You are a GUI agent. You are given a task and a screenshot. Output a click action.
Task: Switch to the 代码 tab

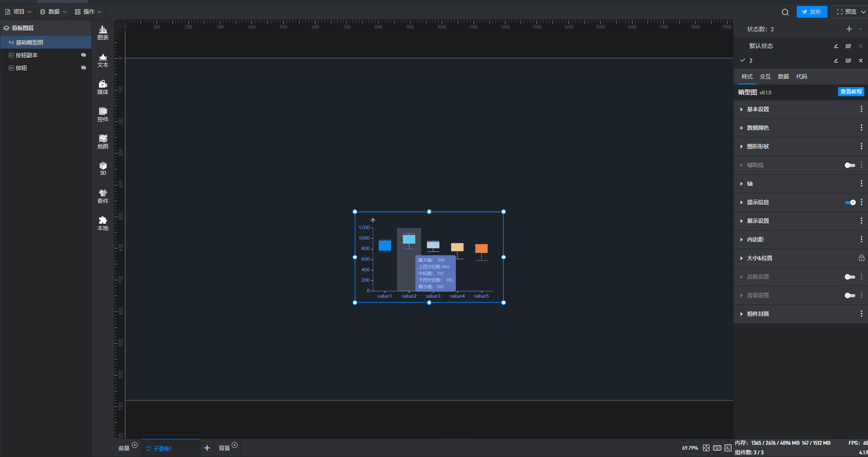pos(801,77)
